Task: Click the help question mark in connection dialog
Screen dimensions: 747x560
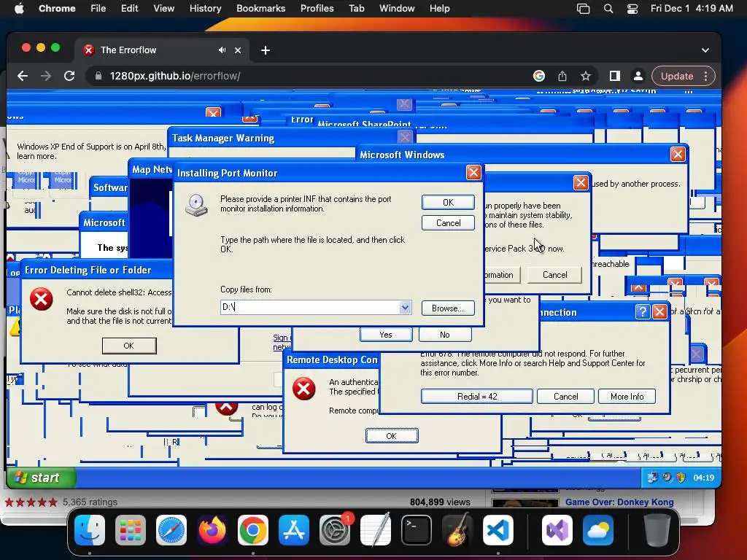Action: (643, 312)
